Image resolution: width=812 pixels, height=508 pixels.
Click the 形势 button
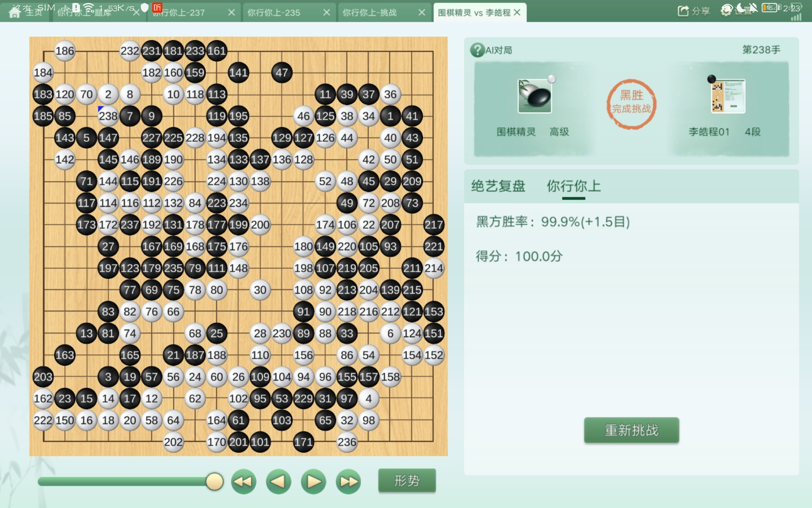[407, 480]
